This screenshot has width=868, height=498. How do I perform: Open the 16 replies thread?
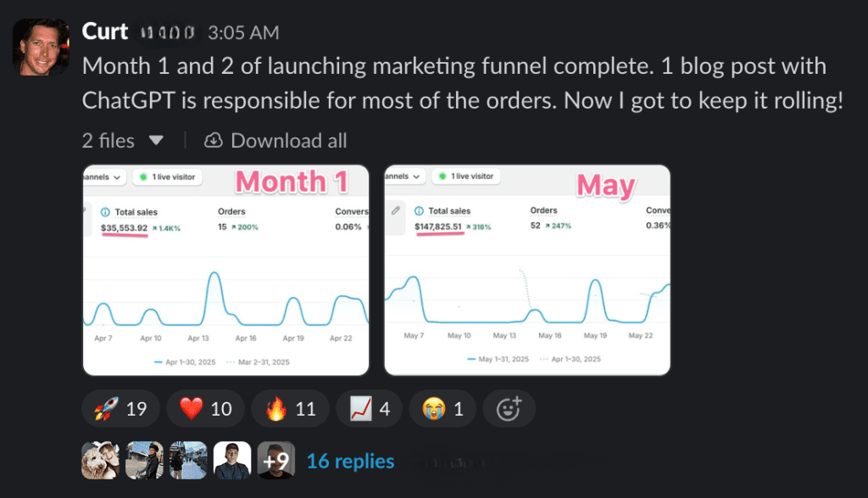(350, 462)
